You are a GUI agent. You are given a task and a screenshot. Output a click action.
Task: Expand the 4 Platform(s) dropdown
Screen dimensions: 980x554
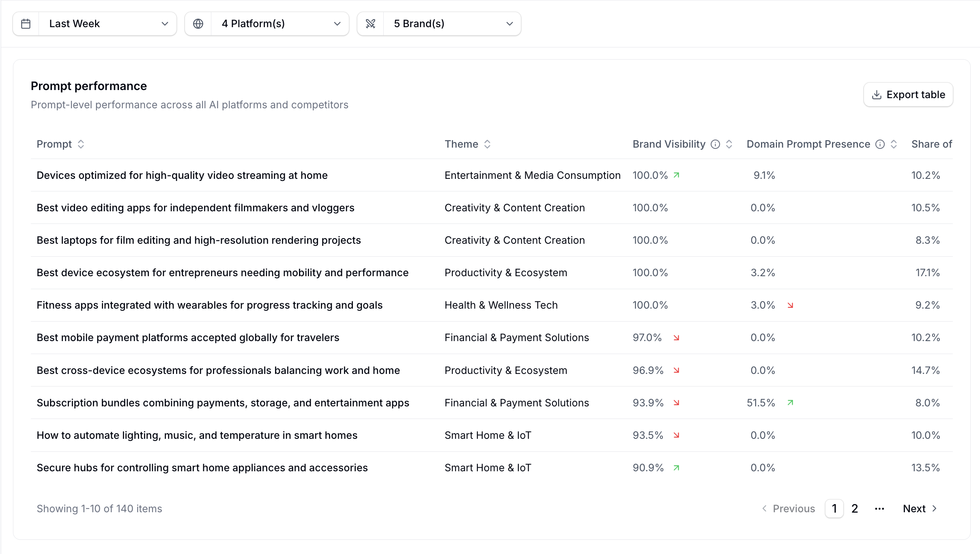(267, 24)
